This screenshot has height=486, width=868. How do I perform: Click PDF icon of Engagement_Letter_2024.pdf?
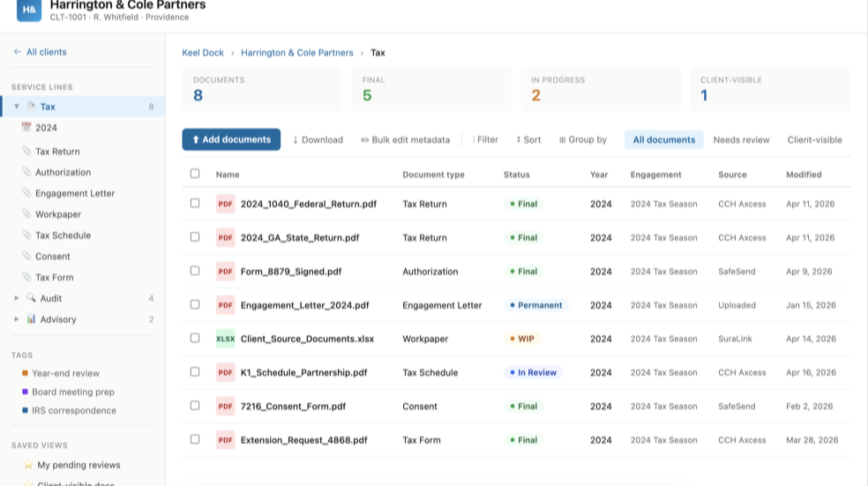(225, 305)
